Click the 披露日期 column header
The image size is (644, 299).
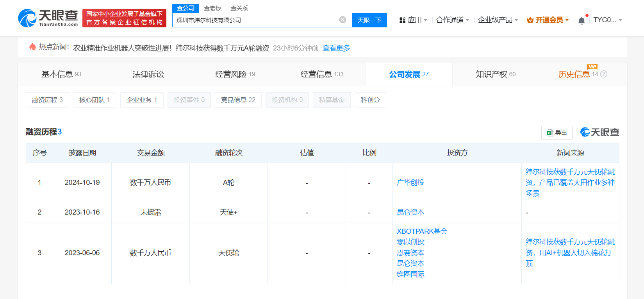coord(82,153)
